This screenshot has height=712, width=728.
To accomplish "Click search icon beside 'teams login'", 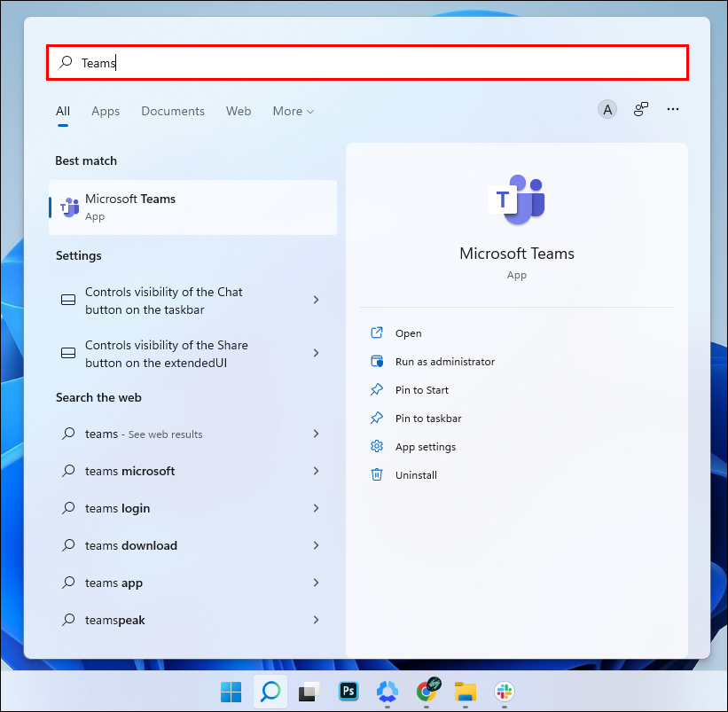I will 68,508.
